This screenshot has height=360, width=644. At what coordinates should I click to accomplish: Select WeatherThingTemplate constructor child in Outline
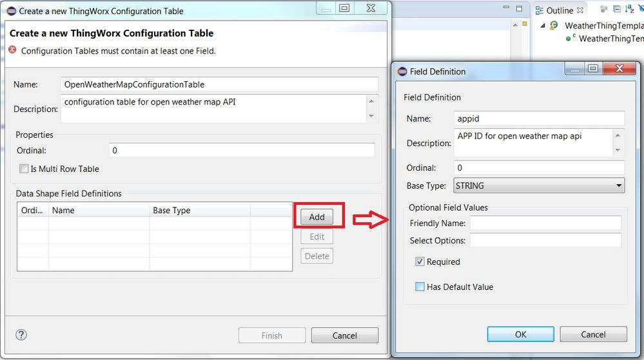611,39
